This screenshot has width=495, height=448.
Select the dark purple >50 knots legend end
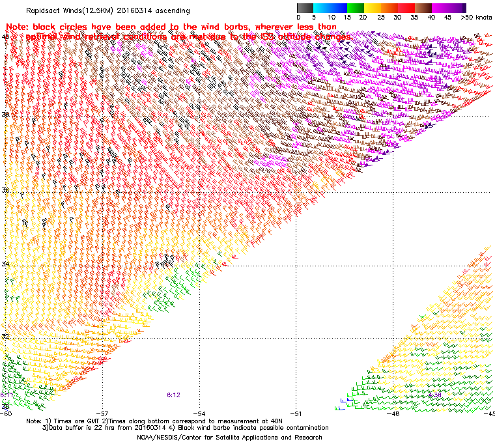pos(464,8)
